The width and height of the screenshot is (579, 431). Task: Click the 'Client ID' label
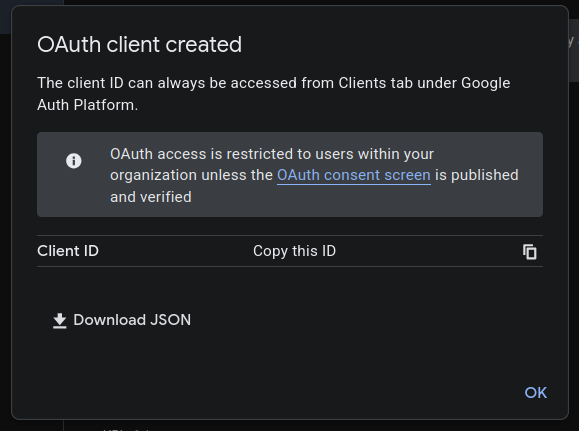click(x=68, y=251)
